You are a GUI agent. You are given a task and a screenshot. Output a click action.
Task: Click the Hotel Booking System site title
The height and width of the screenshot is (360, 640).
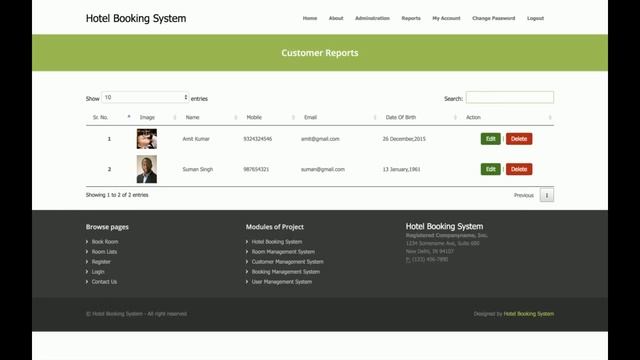[136, 18]
